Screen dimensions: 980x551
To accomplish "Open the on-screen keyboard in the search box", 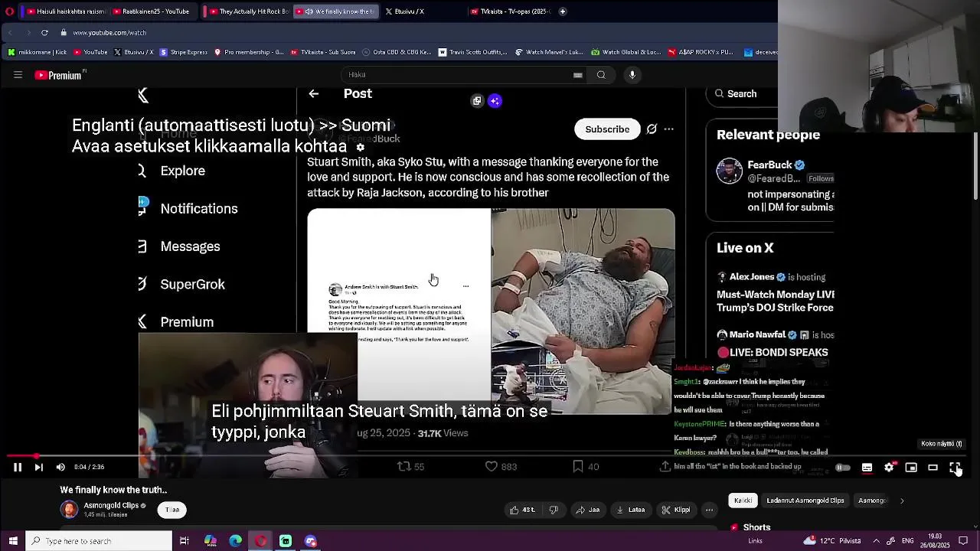I will tap(578, 75).
